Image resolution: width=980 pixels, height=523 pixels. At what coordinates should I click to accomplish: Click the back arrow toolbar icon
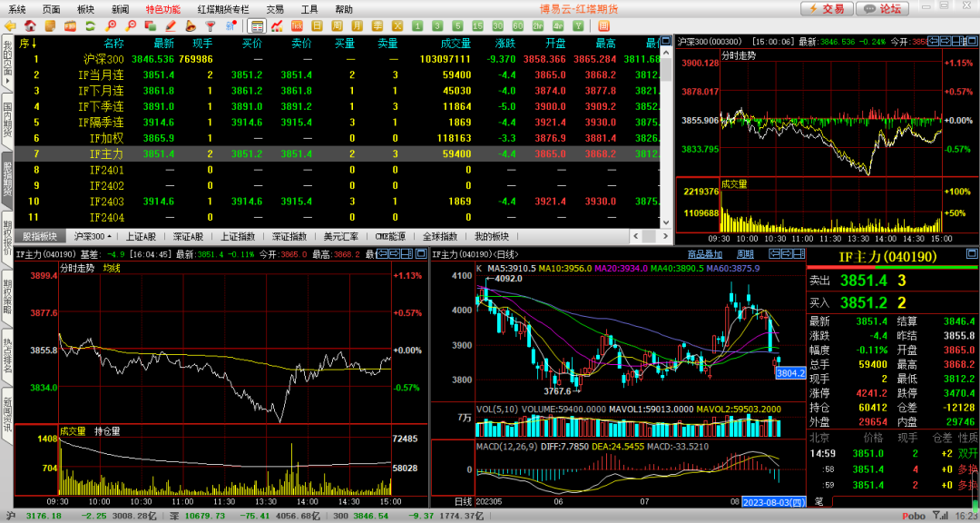pos(11,26)
